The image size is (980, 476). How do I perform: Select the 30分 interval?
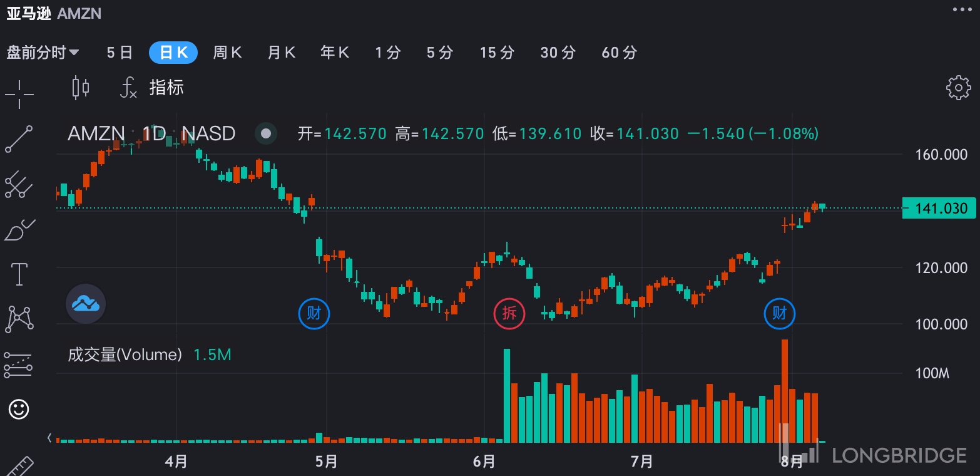[558, 53]
